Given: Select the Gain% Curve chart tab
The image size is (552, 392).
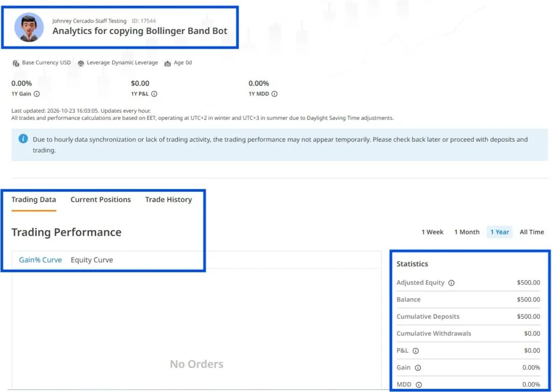Looking at the screenshot, I should 40,260.
